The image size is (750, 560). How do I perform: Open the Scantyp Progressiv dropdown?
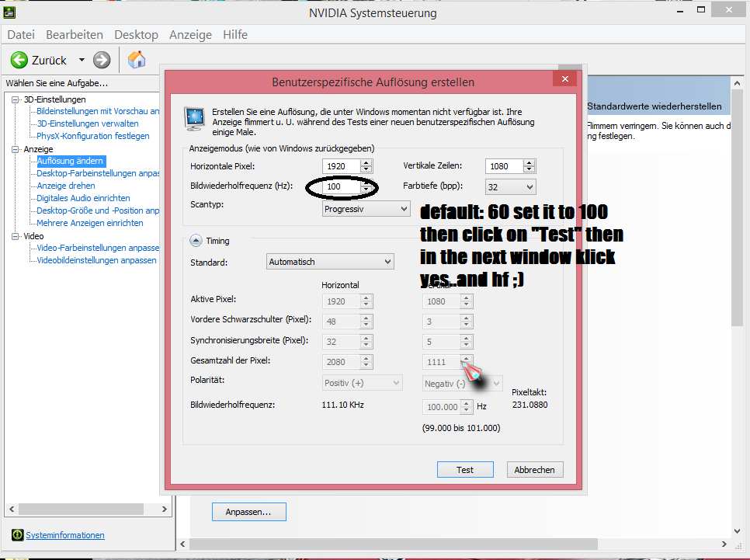(x=366, y=209)
